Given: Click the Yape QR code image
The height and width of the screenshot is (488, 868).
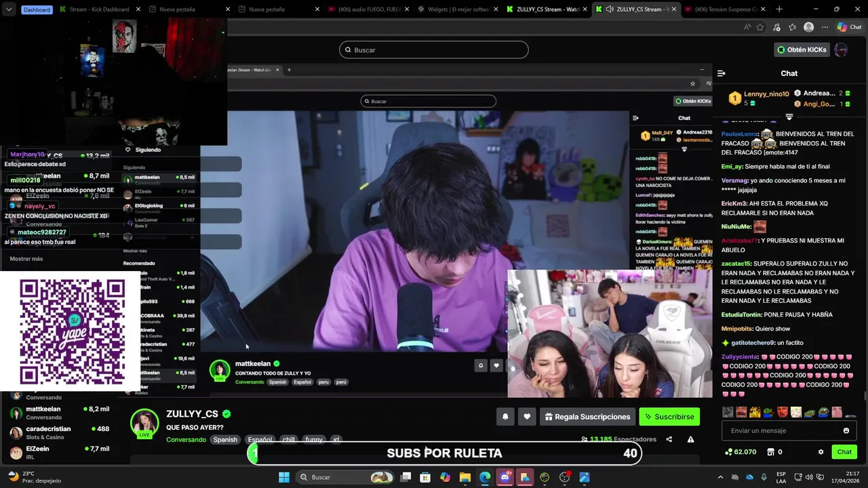Looking at the screenshot, I should (72, 331).
